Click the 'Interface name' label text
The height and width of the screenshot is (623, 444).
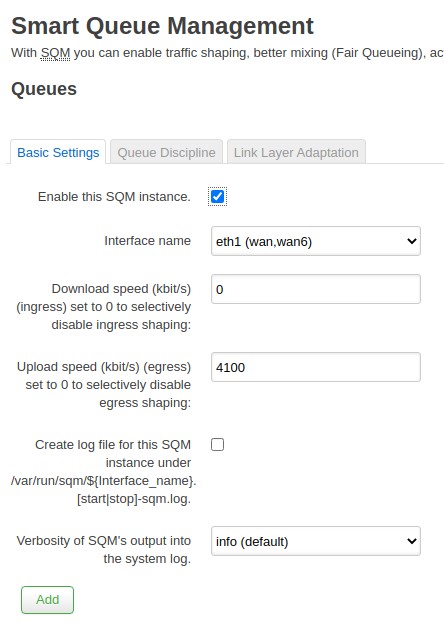tap(147, 241)
